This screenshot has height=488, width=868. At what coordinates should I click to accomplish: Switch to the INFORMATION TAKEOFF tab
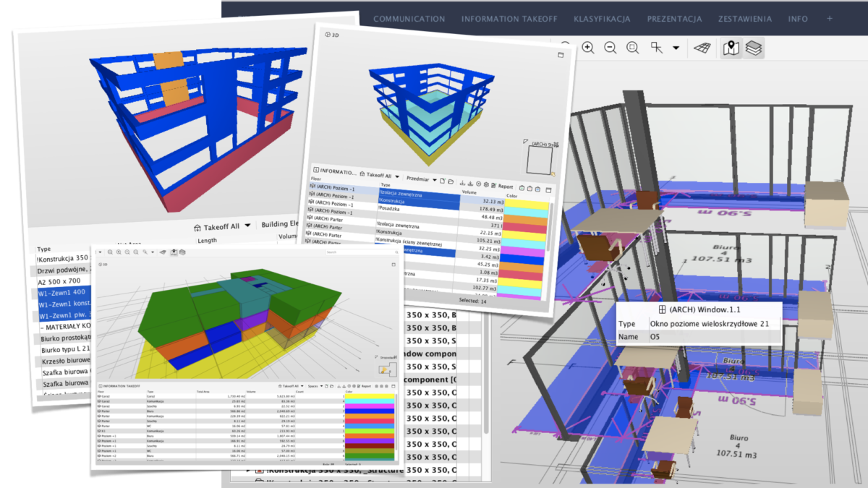point(509,19)
